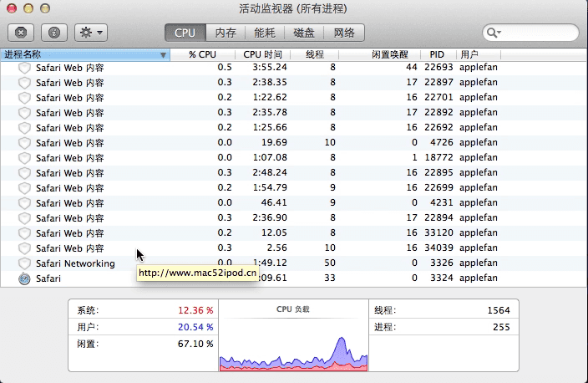The image size is (588, 383).
Task: Click PID 22692 cell
Action: point(438,127)
